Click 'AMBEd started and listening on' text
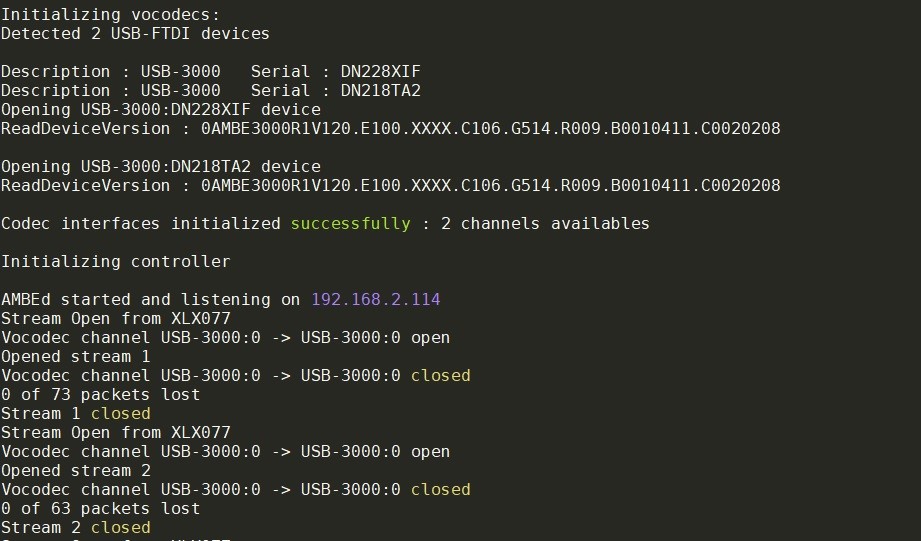 (x=151, y=300)
